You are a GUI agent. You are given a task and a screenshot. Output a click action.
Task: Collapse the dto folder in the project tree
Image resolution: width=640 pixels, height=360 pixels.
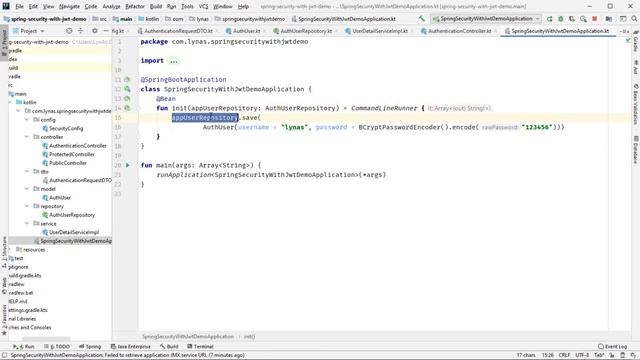click(x=27, y=171)
